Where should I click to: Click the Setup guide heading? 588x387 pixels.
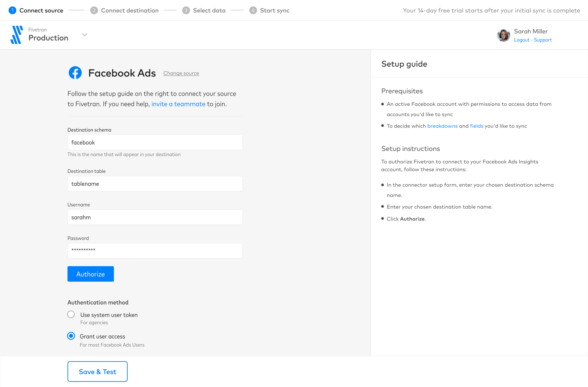tap(404, 64)
